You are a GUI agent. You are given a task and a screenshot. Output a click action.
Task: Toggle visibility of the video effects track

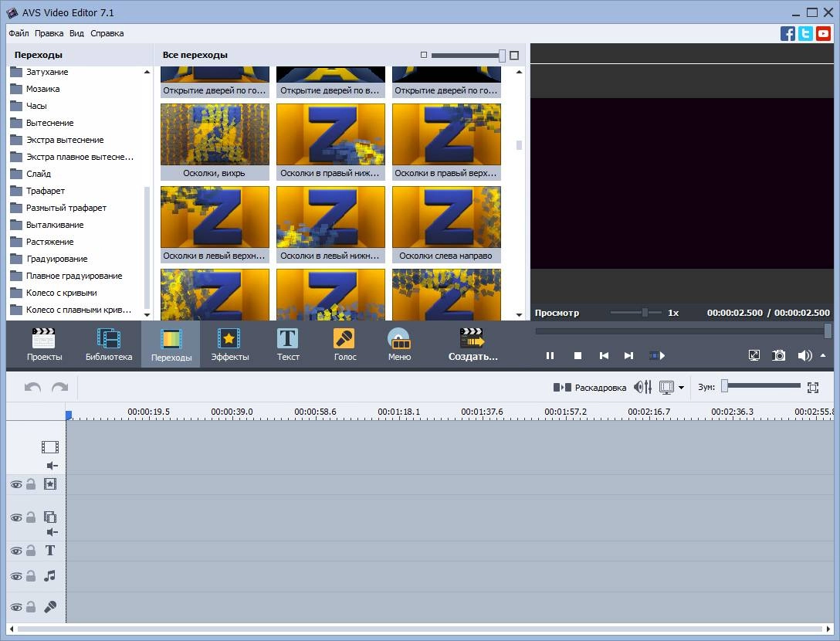[17, 484]
